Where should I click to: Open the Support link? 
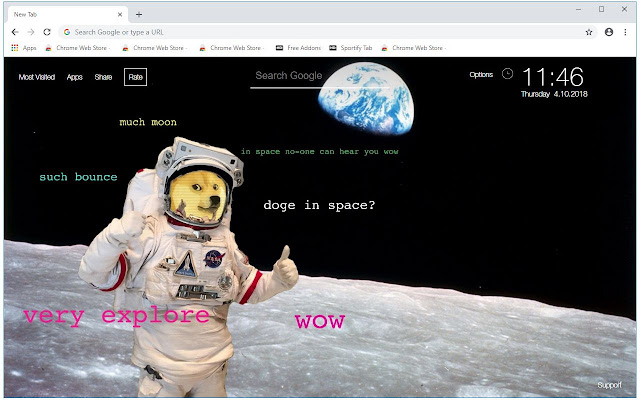click(x=609, y=385)
